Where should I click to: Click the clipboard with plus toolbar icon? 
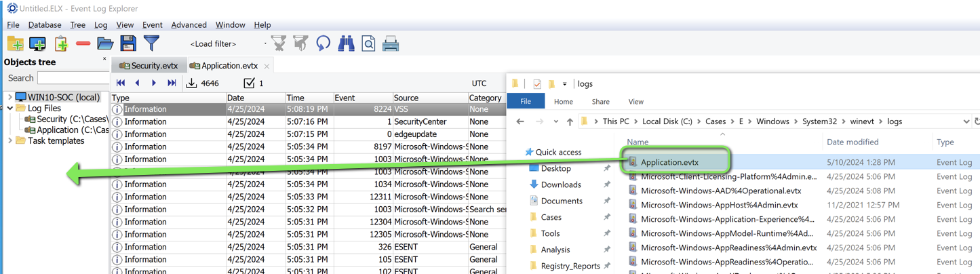point(61,44)
